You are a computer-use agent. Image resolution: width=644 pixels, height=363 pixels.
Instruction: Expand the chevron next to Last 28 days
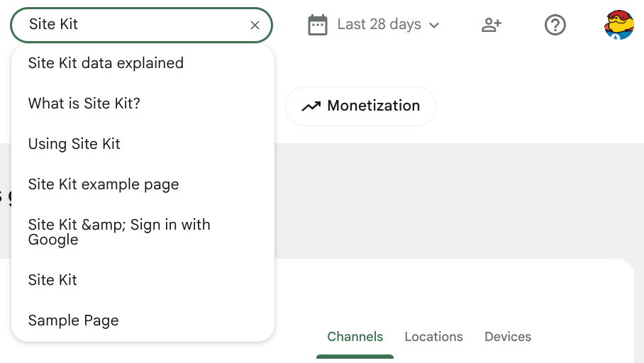pyautogui.click(x=434, y=26)
